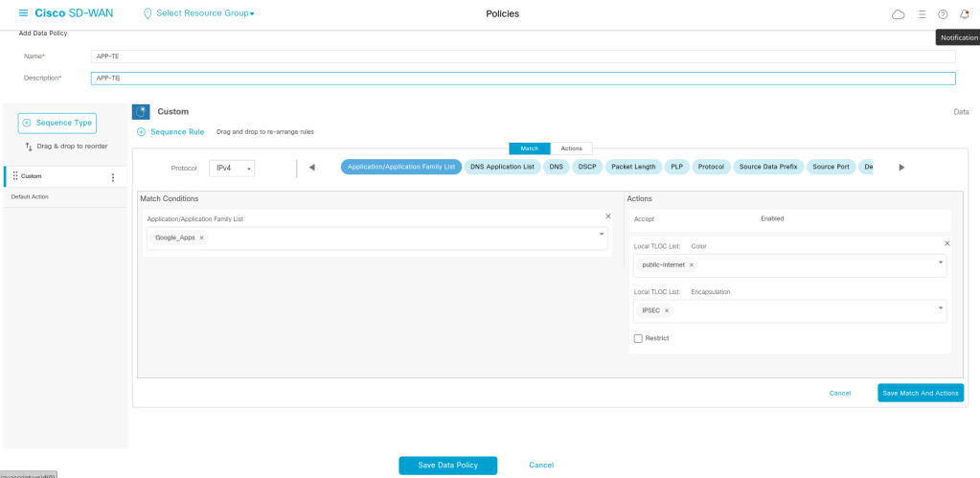
Task: Switch to the Actions tab
Action: pyautogui.click(x=571, y=148)
